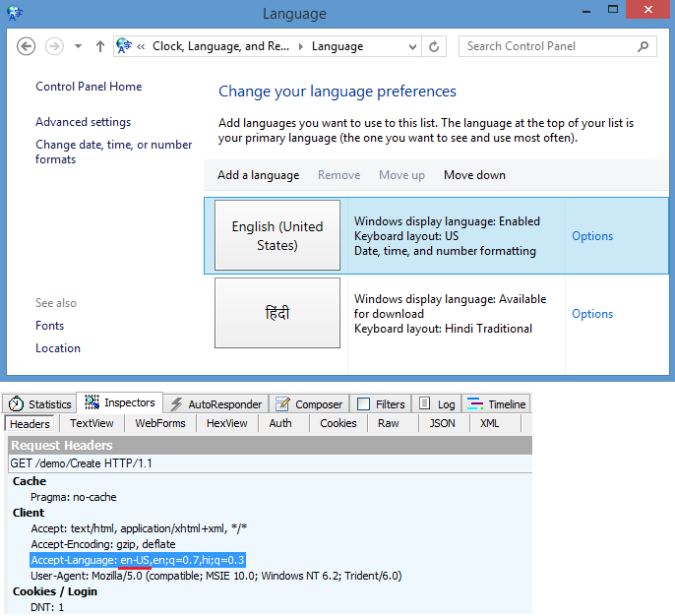
Task: Go back using the back arrow button
Action: point(27,46)
